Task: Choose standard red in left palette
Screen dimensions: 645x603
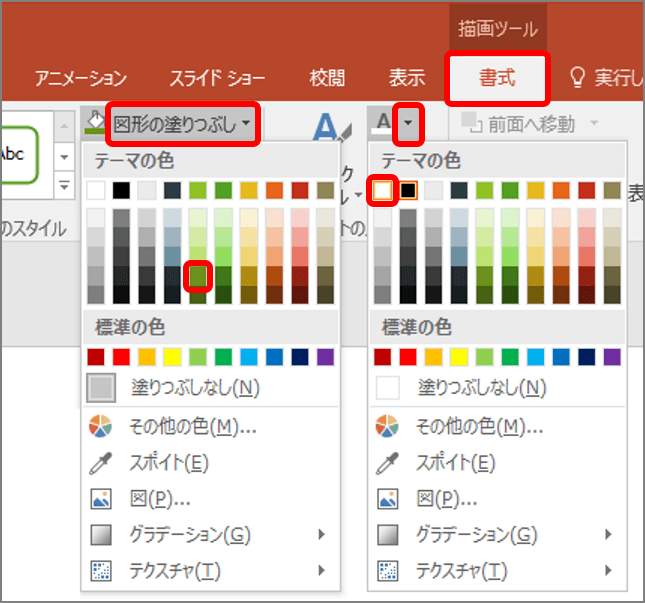Action: point(121,357)
